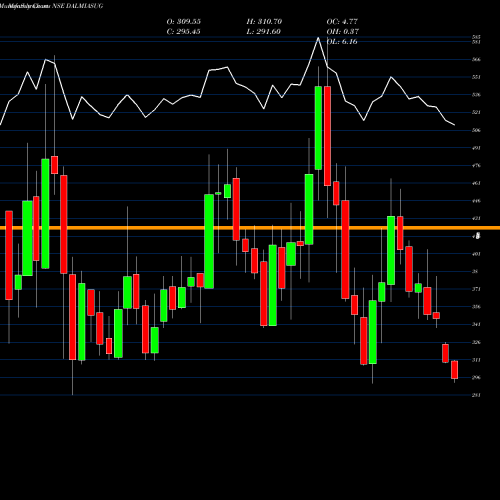Click the 'OC: 4.77' reading
Image resolution: width=500 pixels, height=500 pixels.
(x=342, y=22)
